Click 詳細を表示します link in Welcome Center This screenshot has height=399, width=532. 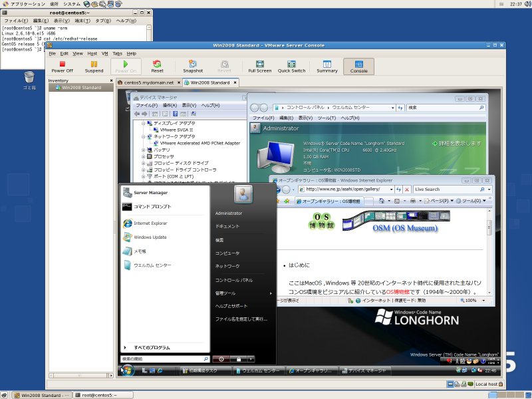coord(456,144)
